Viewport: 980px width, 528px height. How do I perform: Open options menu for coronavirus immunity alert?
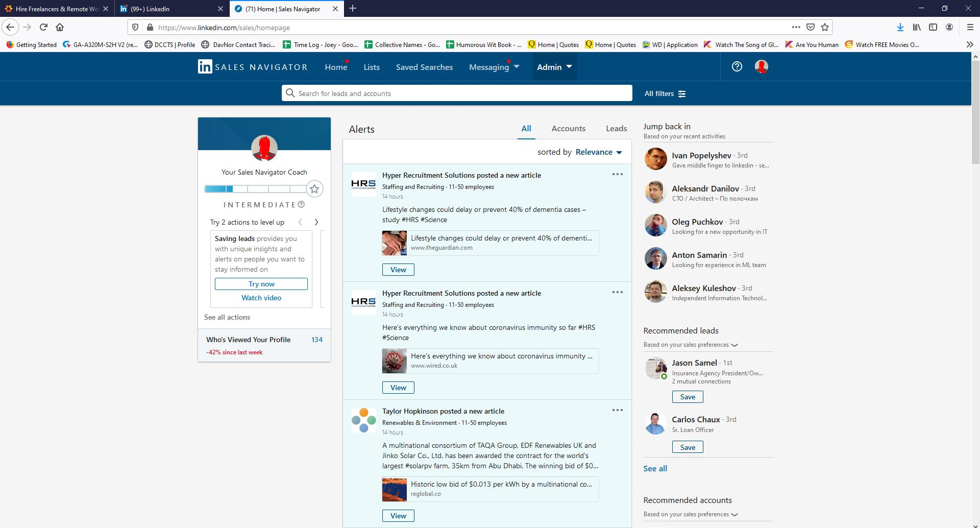[618, 292]
